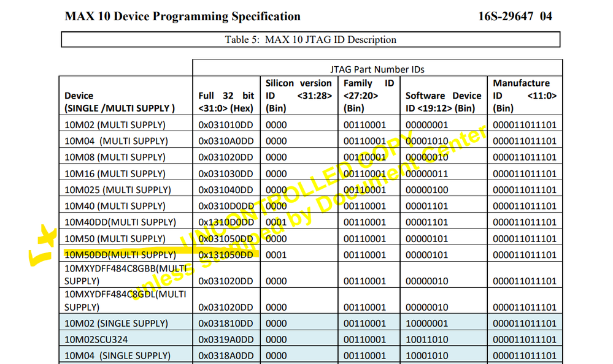This screenshot has width=613, height=364.
Task: Click software device ID '00001010'
Action: tap(426, 141)
